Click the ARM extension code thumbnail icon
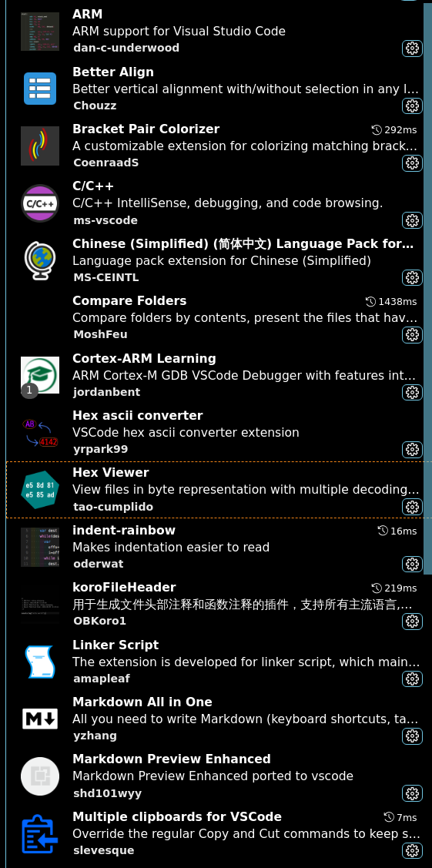432x868 pixels. [40, 32]
